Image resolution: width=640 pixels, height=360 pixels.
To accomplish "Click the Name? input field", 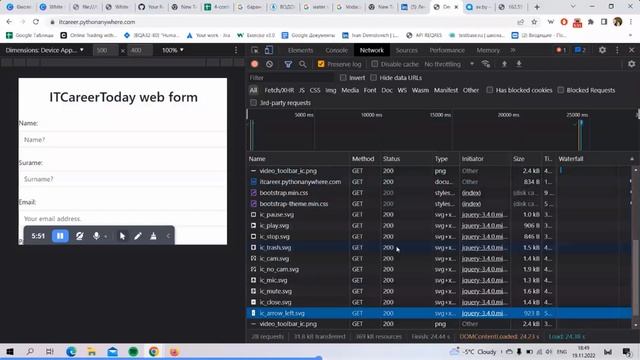I will click(122, 140).
